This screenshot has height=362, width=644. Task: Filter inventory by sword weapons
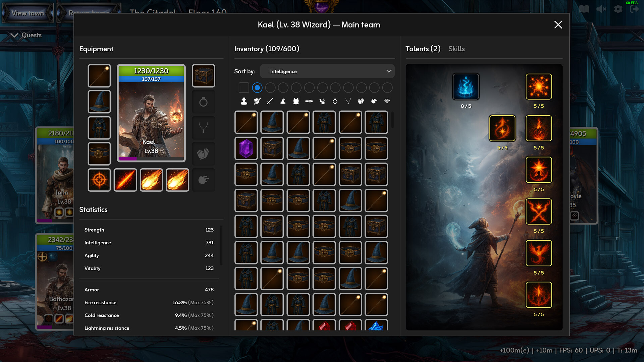point(269,101)
